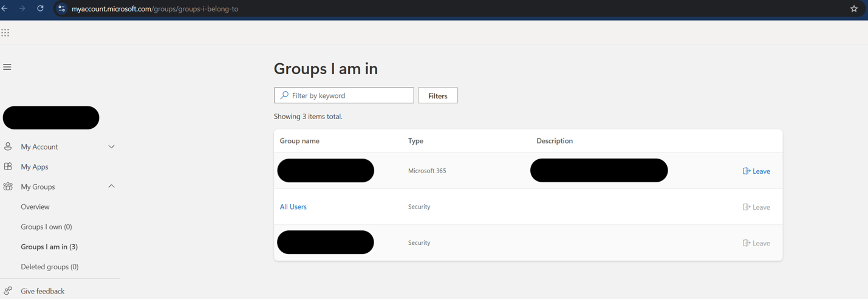Screen dimensions: 868x299
Task: Click the Filters button
Action: pyautogui.click(x=438, y=95)
